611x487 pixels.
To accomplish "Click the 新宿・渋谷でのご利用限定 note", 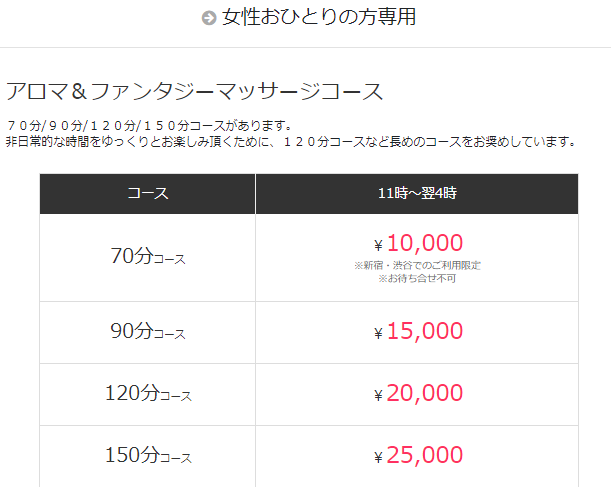I will (417, 265).
